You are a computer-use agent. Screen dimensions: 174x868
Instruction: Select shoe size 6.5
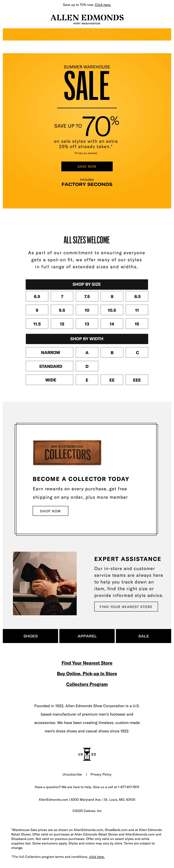pyautogui.click(x=37, y=297)
